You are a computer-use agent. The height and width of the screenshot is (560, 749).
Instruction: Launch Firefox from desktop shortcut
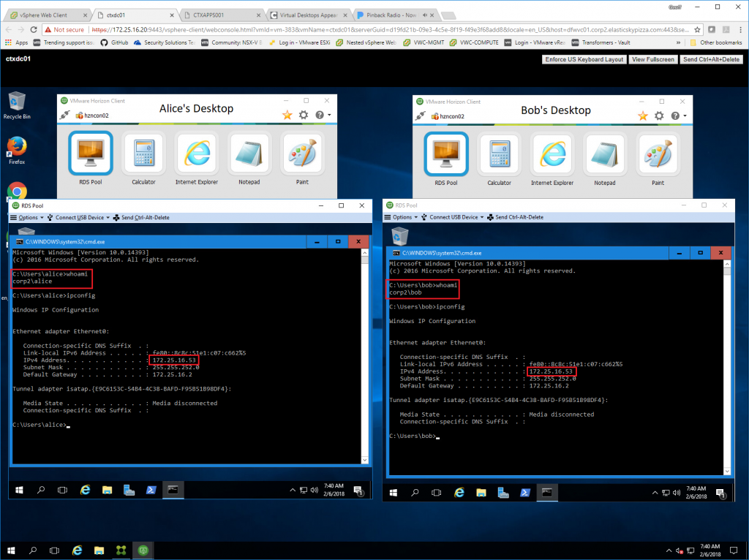(17, 150)
